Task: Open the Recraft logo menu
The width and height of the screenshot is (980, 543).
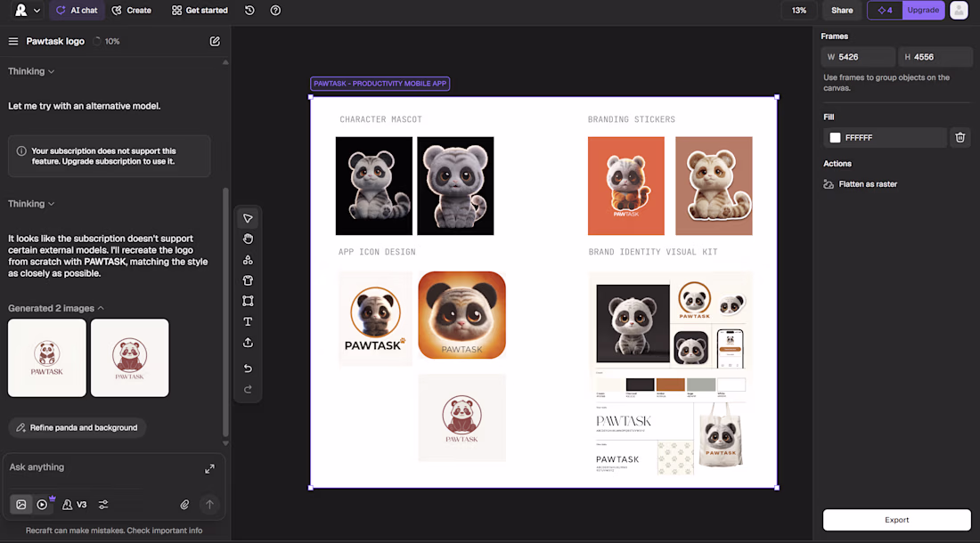Action: pos(27,10)
